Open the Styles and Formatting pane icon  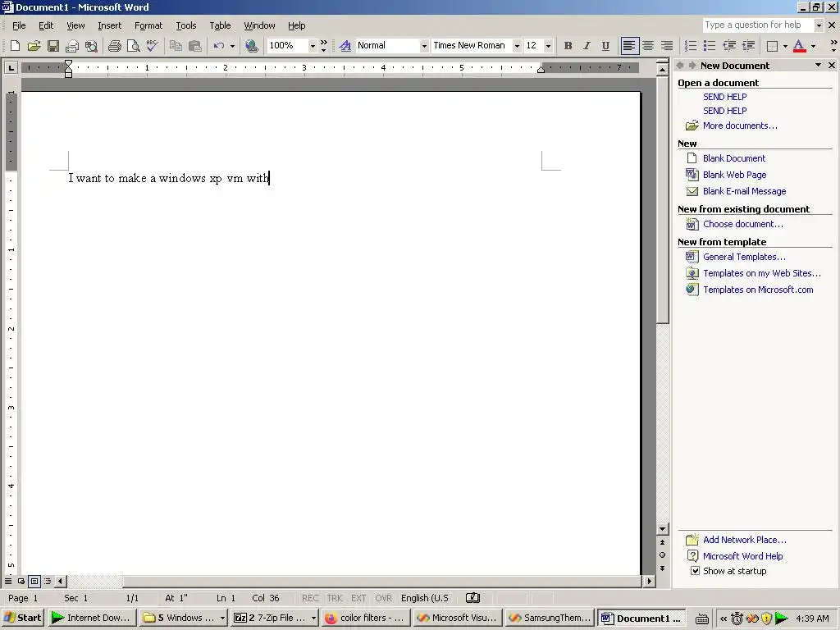345,46
